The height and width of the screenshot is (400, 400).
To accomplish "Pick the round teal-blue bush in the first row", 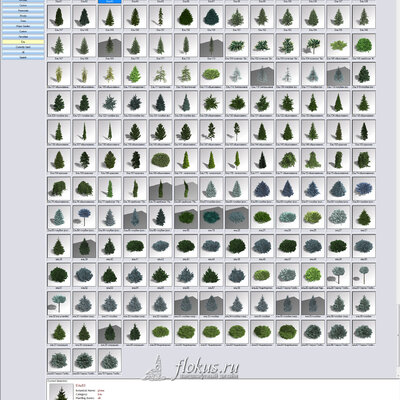I will (211, 17).
